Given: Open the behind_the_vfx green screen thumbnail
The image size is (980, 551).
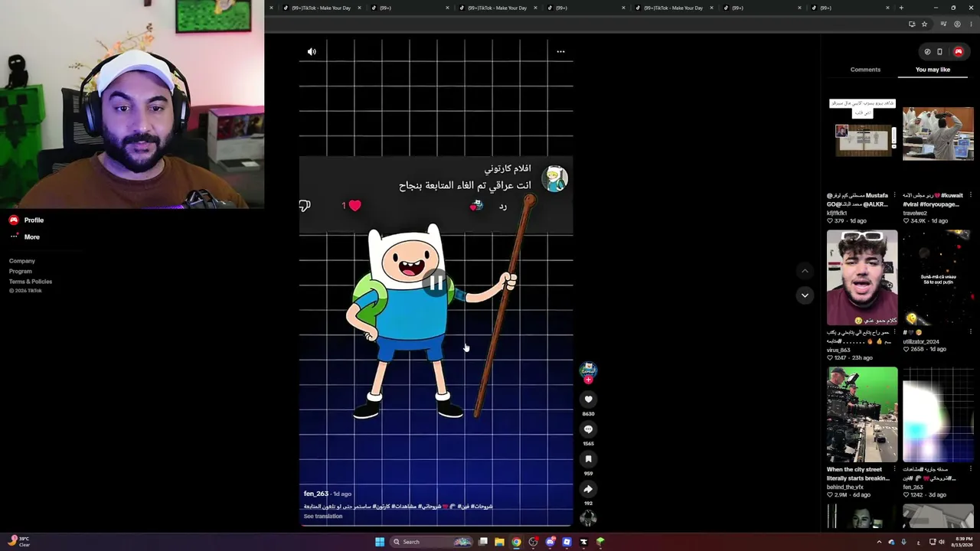Looking at the screenshot, I should tap(862, 415).
